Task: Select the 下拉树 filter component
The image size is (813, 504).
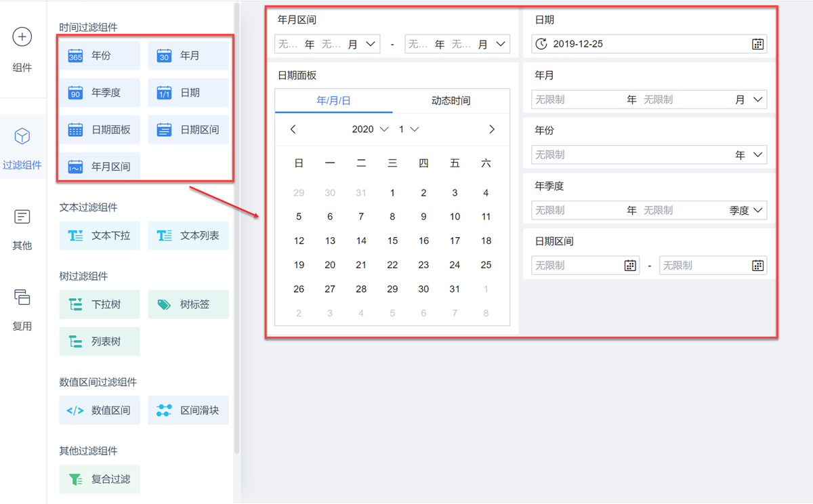Action: 100,305
